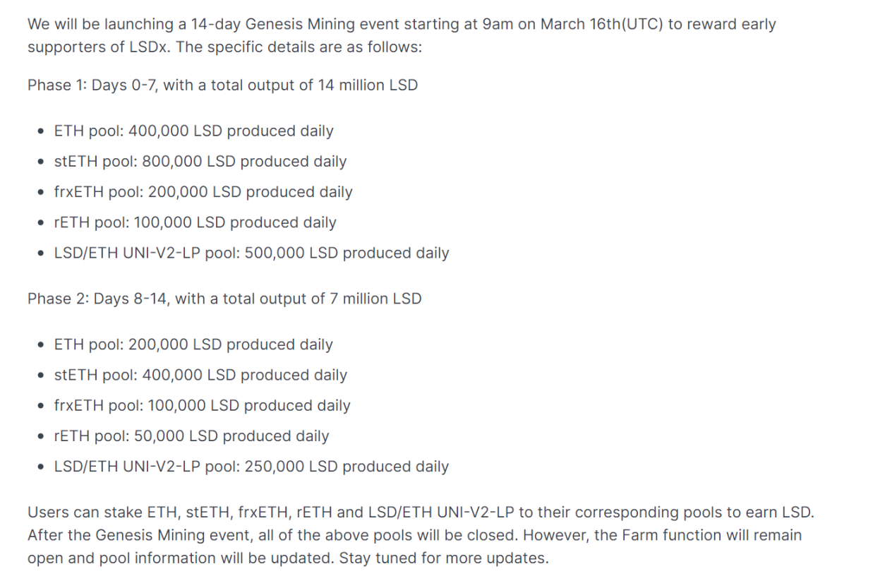Click the rETH pool 100,000 LSD item
The image size is (880, 588).
(x=195, y=222)
